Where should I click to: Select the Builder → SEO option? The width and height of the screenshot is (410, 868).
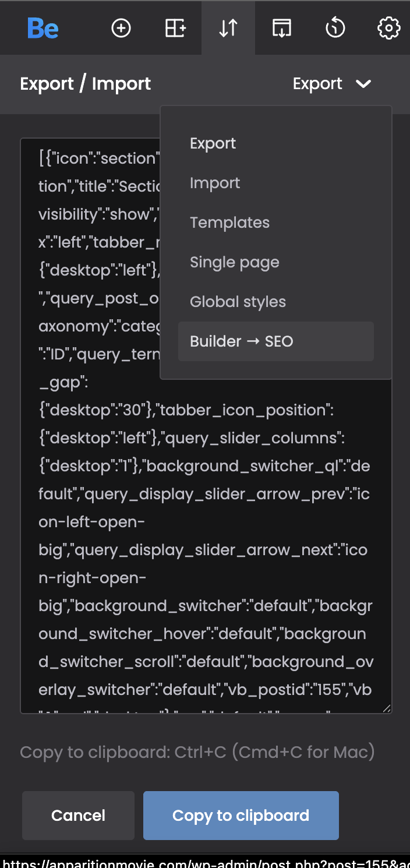pos(242,341)
